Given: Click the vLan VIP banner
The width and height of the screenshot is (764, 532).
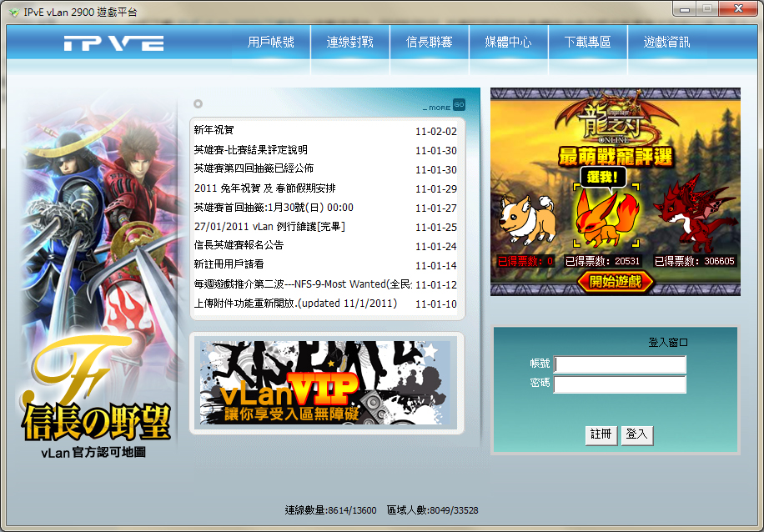Looking at the screenshot, I should [x=326, y=384].
